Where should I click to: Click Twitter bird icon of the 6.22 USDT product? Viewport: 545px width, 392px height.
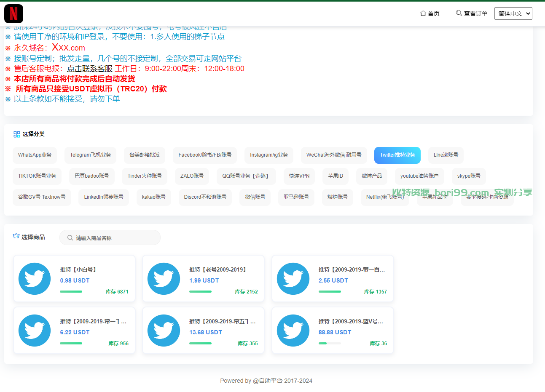click(35, 331)
